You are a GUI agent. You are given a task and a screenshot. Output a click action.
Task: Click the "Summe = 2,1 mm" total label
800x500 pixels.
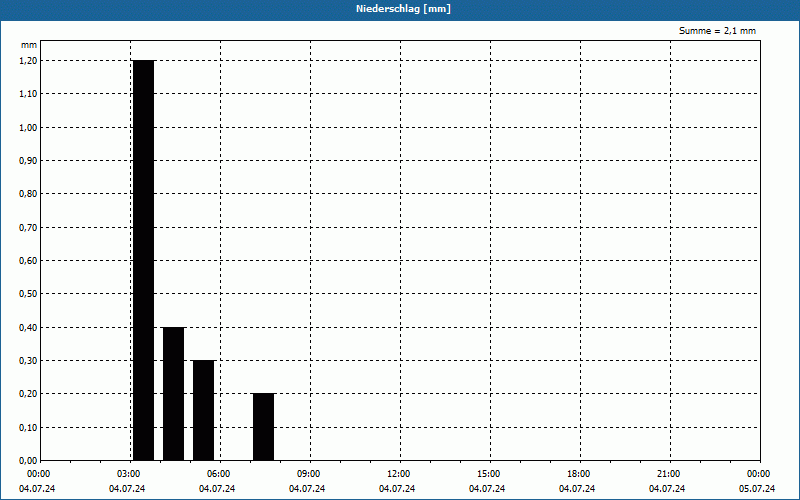pos(717,31)
